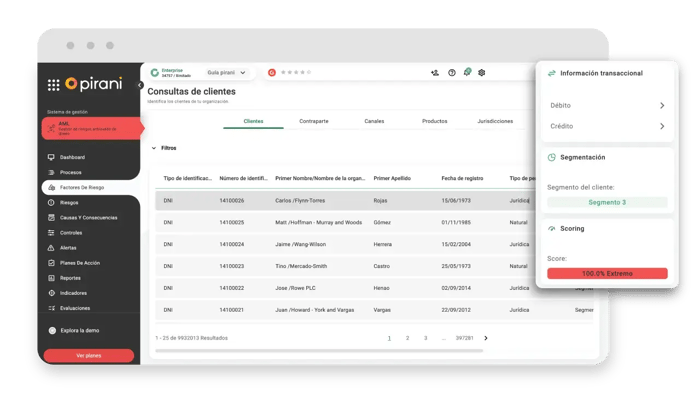Viewport: 700px width, 393px height.
Task: Click the Primer Apellido column header
Action: (392, 178)
